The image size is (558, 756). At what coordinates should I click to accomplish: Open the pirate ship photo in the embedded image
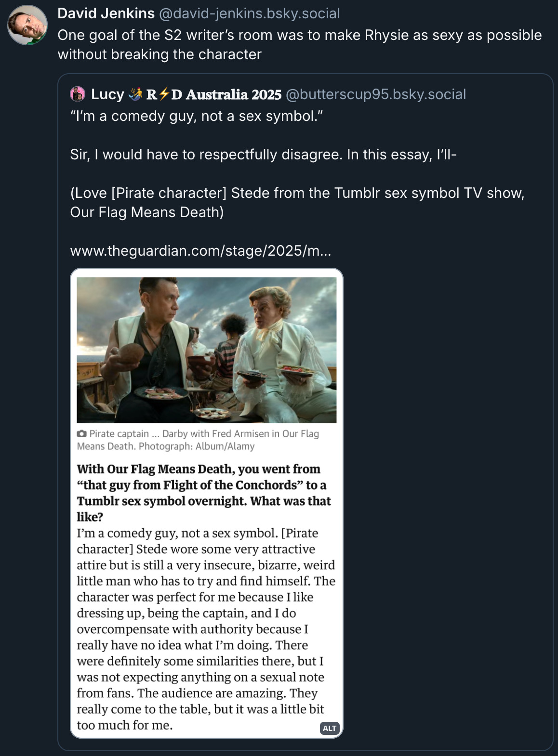pos(206,350)
